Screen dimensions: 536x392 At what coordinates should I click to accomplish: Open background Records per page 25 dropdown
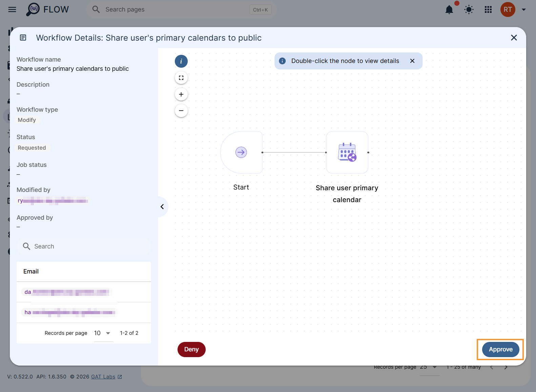pyautogui.click(x=429, y=367)
